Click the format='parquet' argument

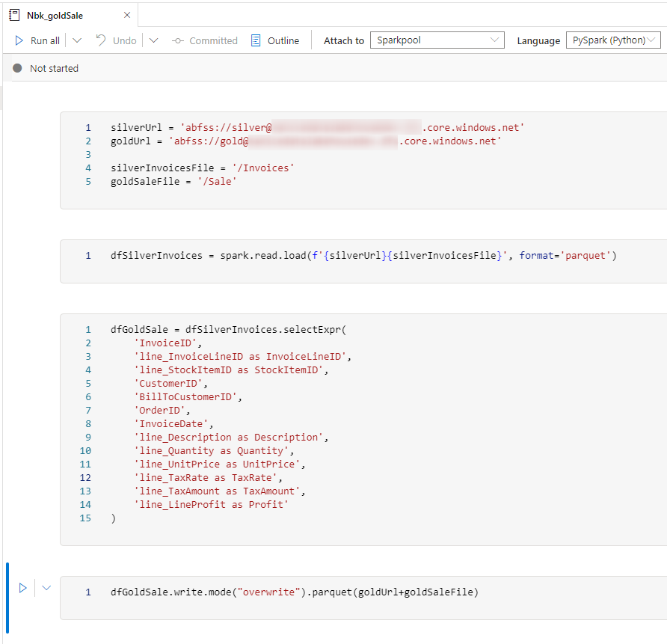click(565, 256)
